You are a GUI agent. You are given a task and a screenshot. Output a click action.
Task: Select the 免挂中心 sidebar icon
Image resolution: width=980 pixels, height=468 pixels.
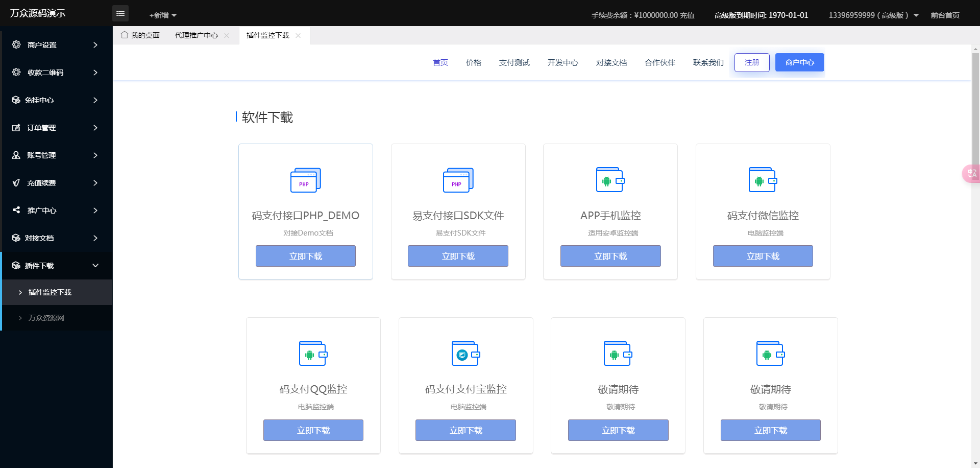click(16, 100)
